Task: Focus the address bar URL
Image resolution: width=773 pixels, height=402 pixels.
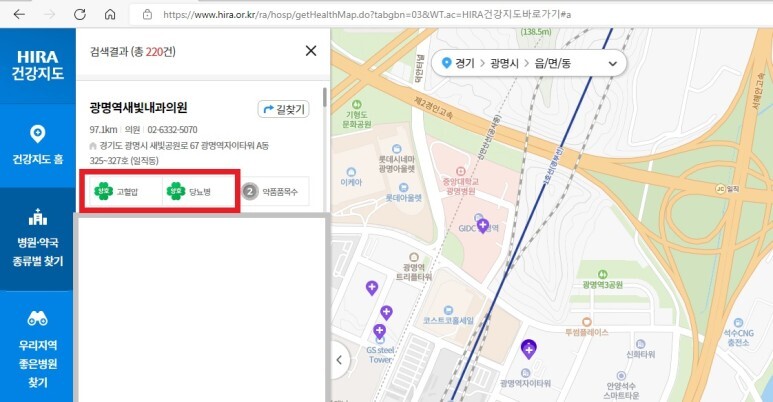Action: (x=367, y=14)
